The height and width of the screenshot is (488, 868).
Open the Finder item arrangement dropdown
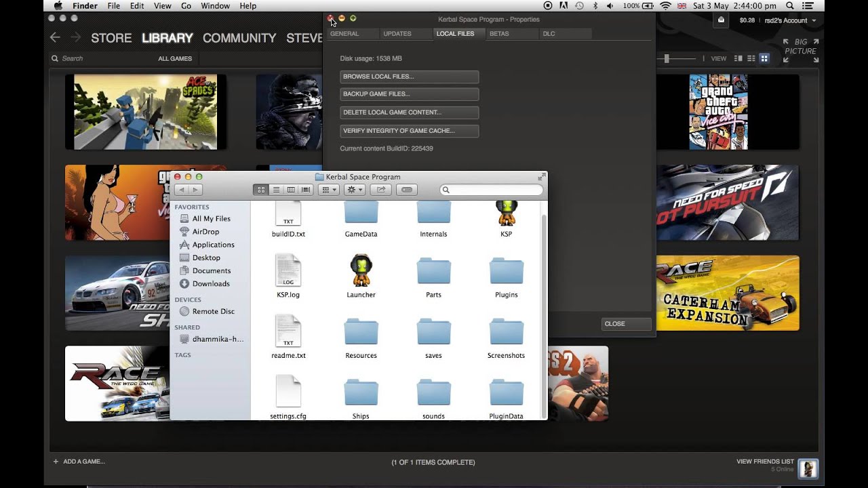[329, 190]
